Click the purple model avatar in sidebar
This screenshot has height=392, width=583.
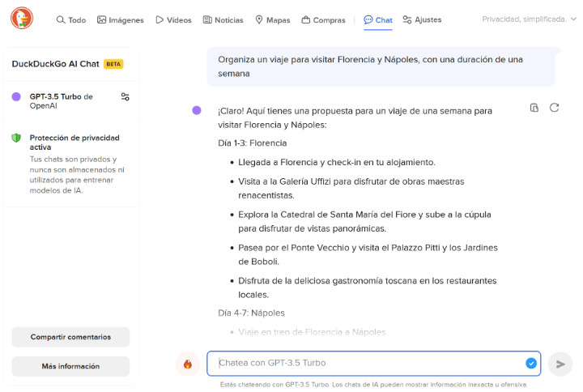[16, 96]
